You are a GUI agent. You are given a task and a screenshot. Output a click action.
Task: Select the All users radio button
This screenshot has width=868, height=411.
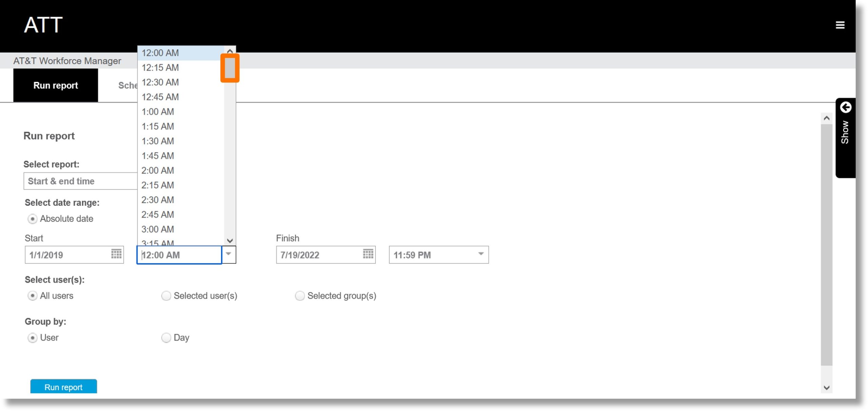(32, 296)
